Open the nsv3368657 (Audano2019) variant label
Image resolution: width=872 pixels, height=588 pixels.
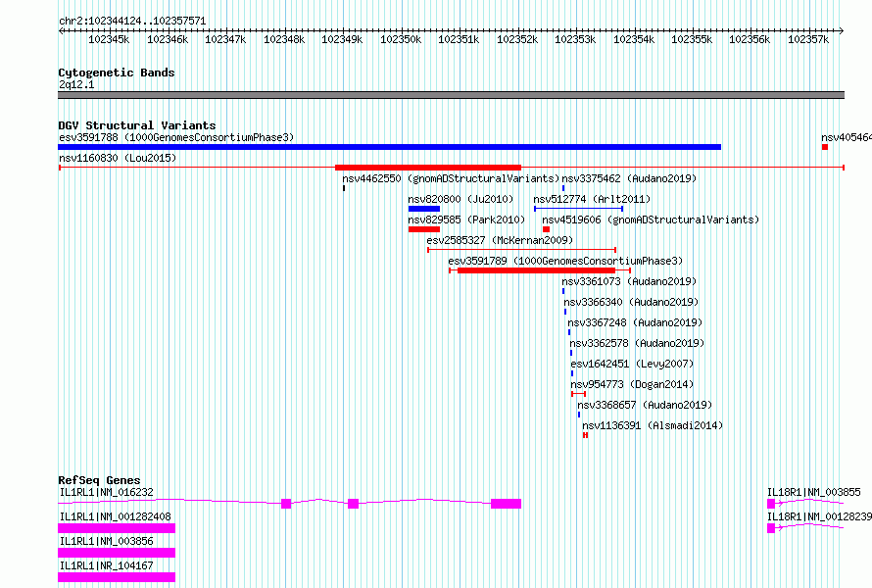tap(645, 405)
